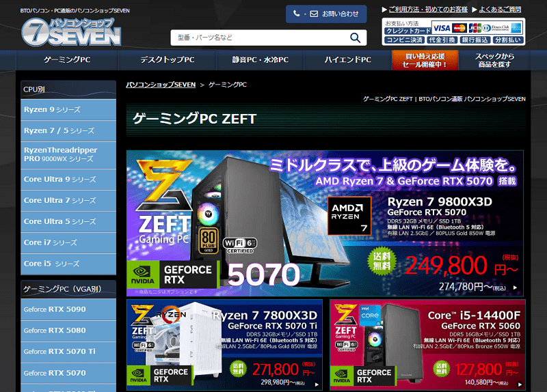547x392 pixels.
Task: Open the ゲーミングPC navigation tab
Action: (x=67, y=60)
